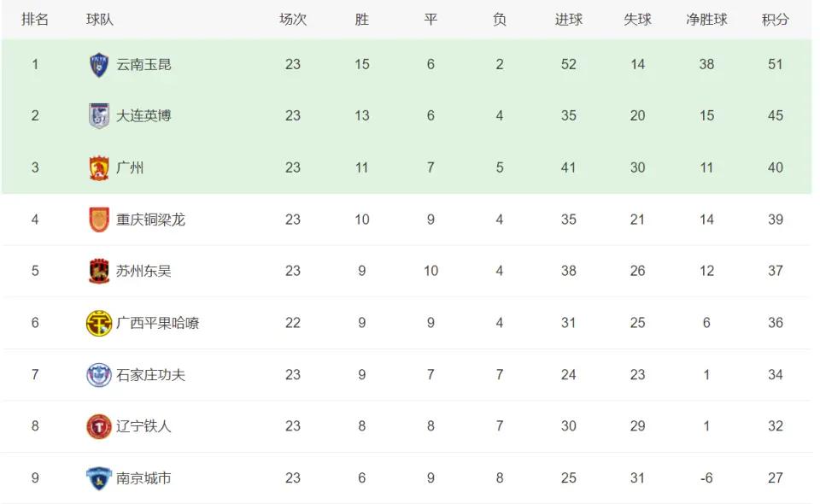Select the 积分 column header

pos(775,20)
